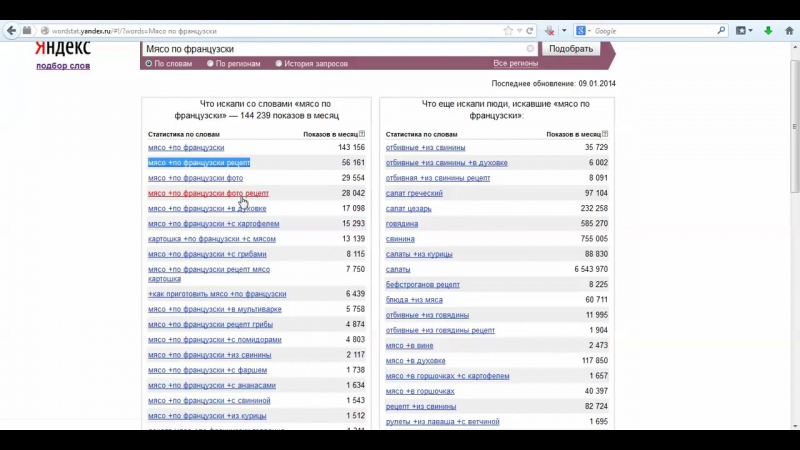
Task: Open 'салаты +из курицы' link
Action: pos(419,254)
